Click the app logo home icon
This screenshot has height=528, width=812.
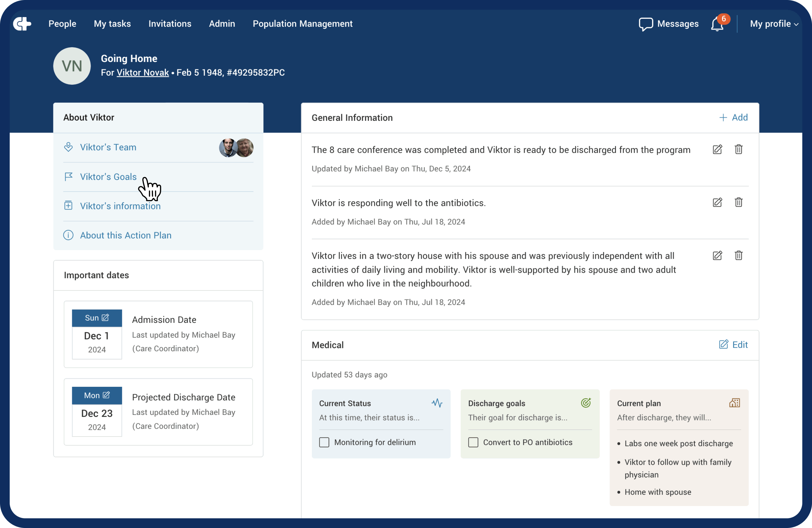[22, 24]
